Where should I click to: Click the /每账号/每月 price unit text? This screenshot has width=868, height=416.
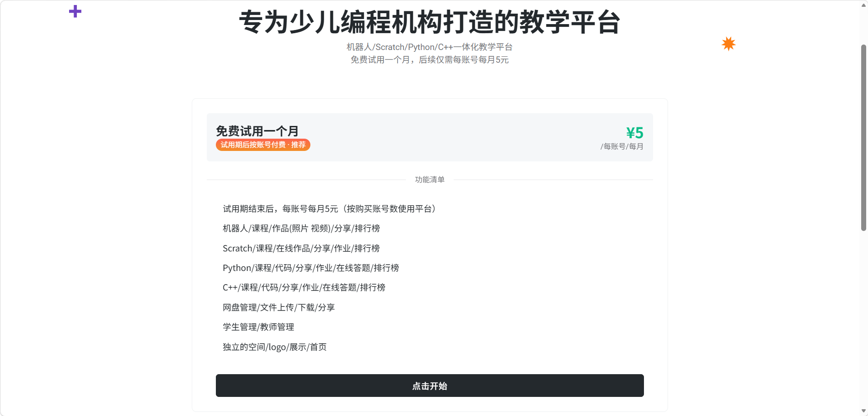tap(622, 146)
